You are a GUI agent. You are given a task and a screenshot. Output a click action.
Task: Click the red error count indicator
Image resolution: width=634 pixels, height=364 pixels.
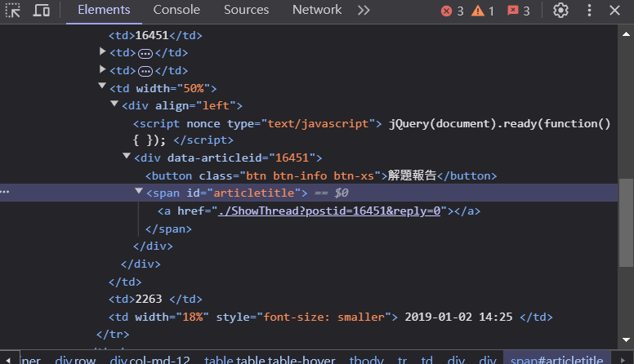[x=452, y=11]
